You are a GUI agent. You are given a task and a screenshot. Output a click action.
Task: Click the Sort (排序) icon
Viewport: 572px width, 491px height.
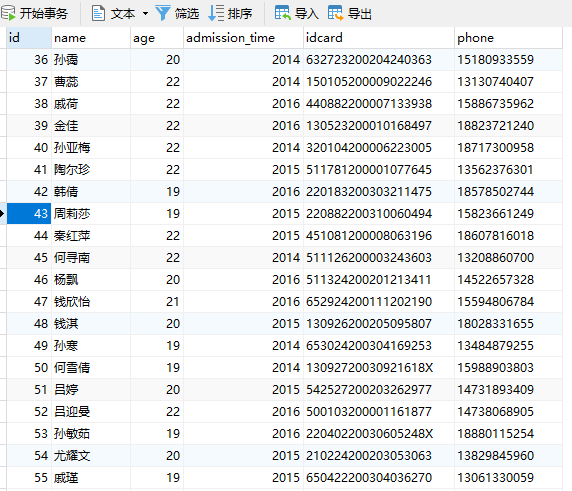point(216,13)
